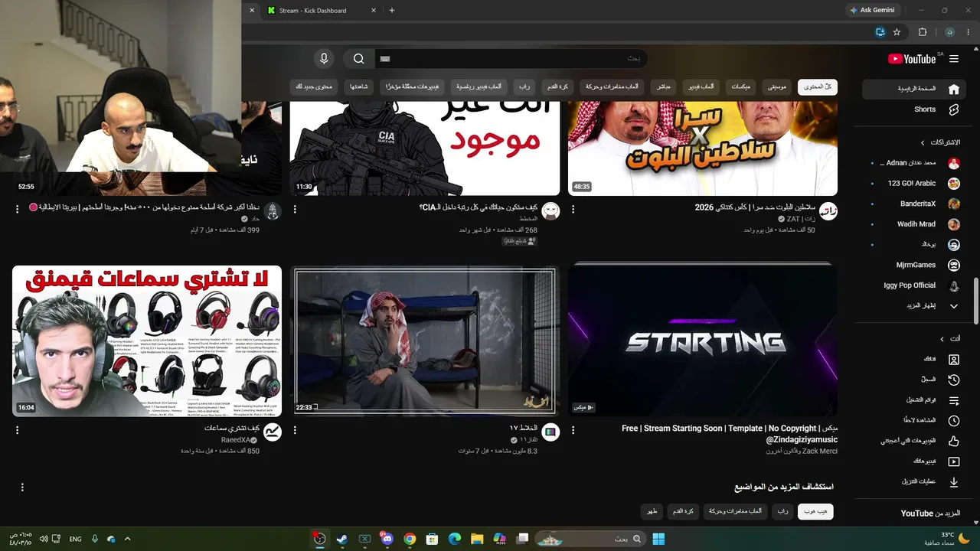
Task: Select the Music filter chip
Action: click(776, 87)
